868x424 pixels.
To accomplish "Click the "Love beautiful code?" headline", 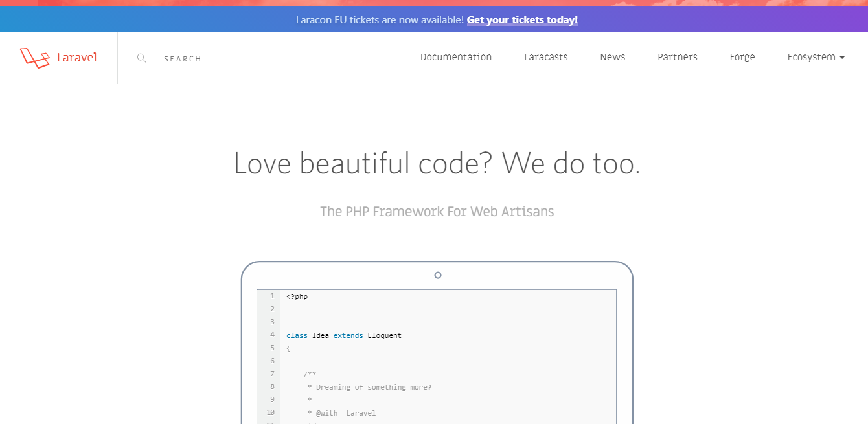I will [x=437, y=163].
